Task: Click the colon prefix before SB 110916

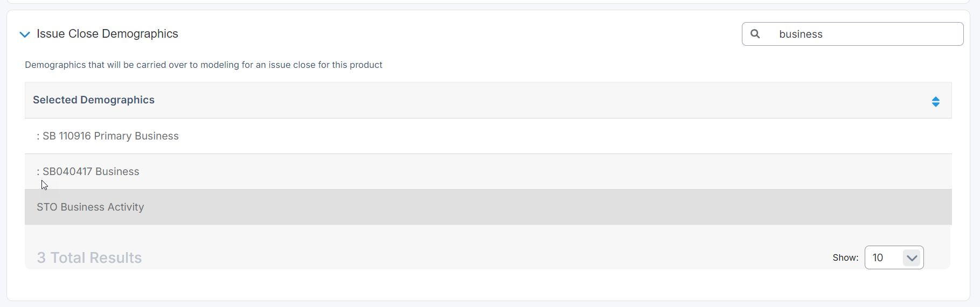Action: [38, 137]
